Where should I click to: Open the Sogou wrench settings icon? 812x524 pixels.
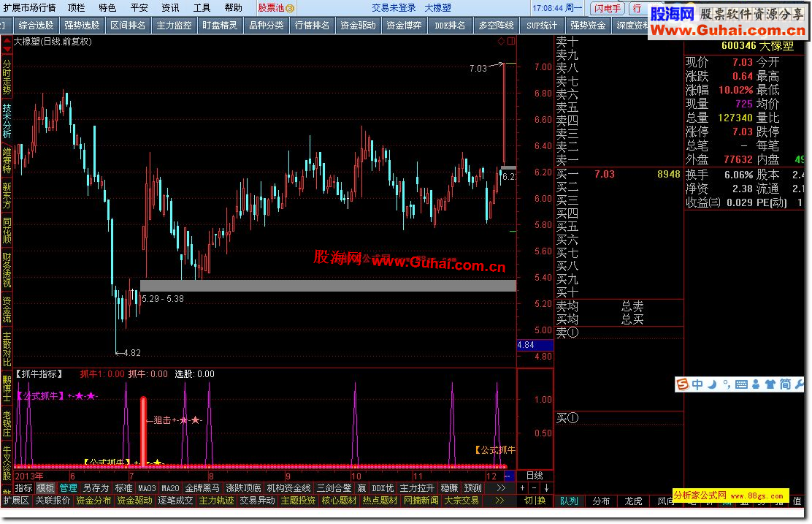coord(799,384)
